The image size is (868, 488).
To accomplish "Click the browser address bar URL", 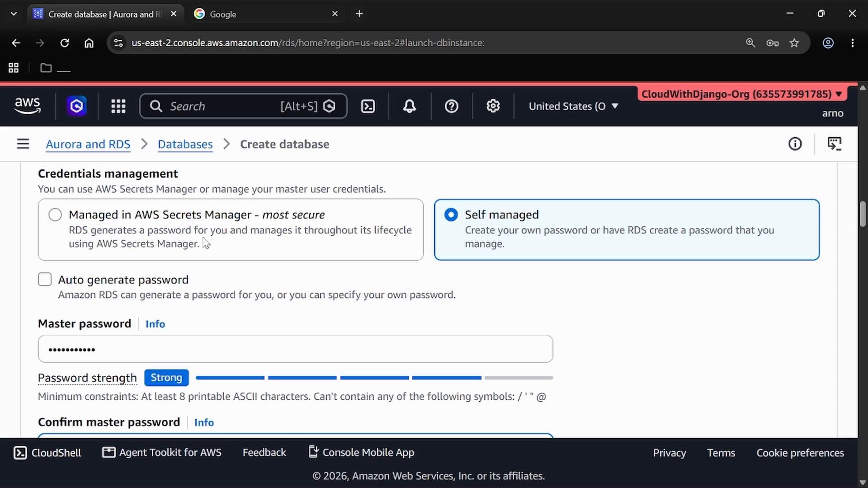I will pos(308,43).
